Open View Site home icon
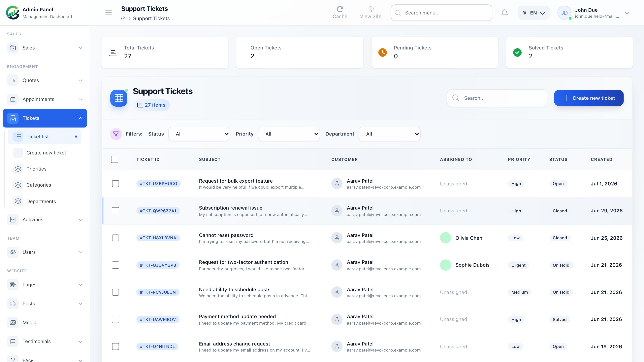This screenshot has width=644, height=362. (371, 9)
